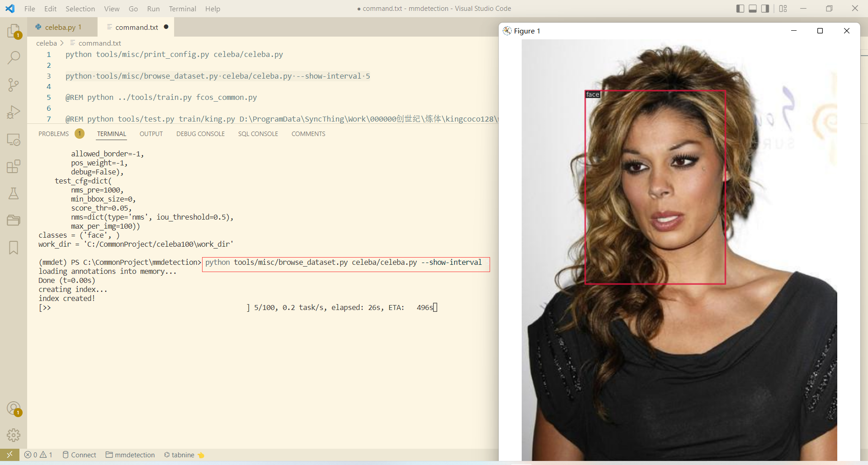Open the Accounts menu icon
868x465 pixels.
14,409
